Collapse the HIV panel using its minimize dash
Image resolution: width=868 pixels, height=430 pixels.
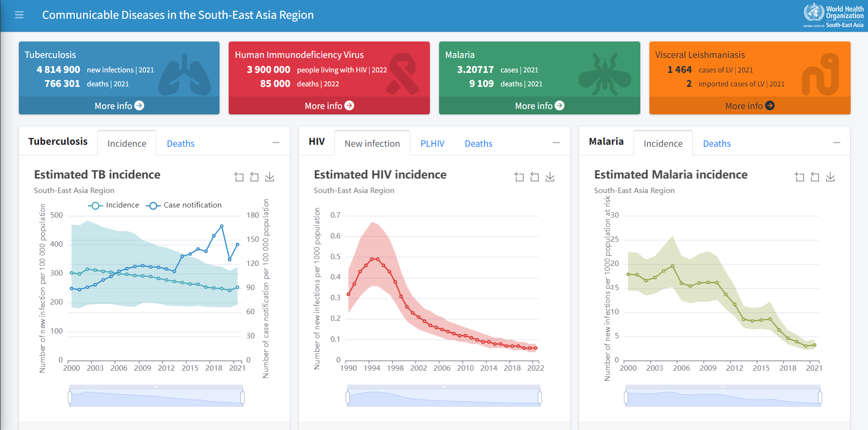tap(556, 142)
